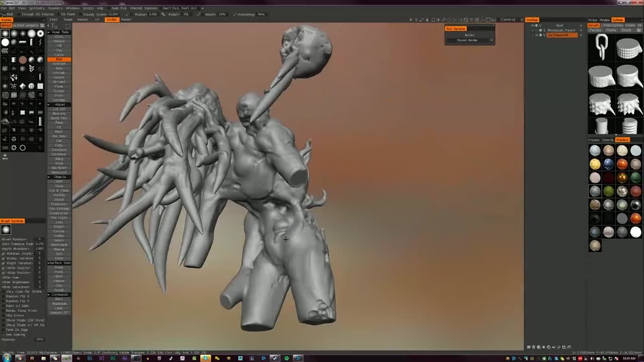Open the Windows Start button

click(6, 358)
